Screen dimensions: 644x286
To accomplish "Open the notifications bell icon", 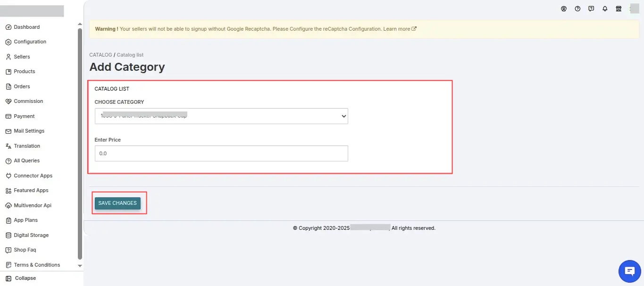I will [x=605, y=8].
